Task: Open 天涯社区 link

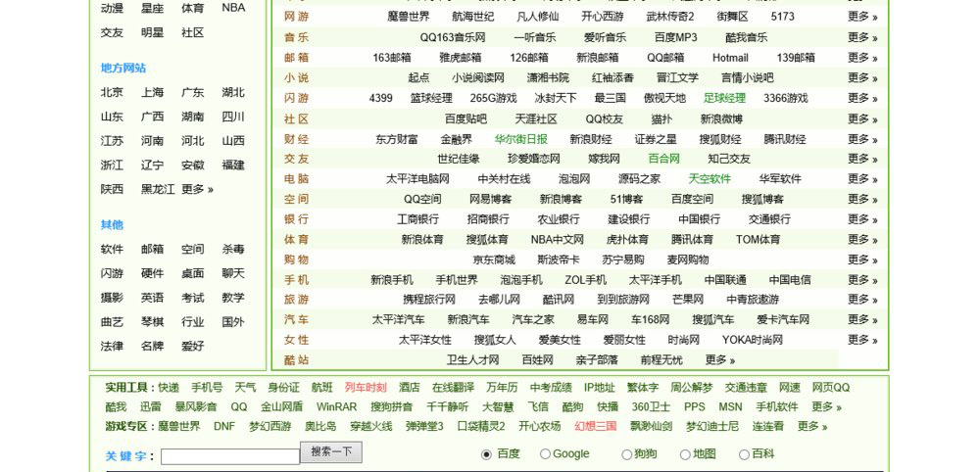Action: coord(536,119)
